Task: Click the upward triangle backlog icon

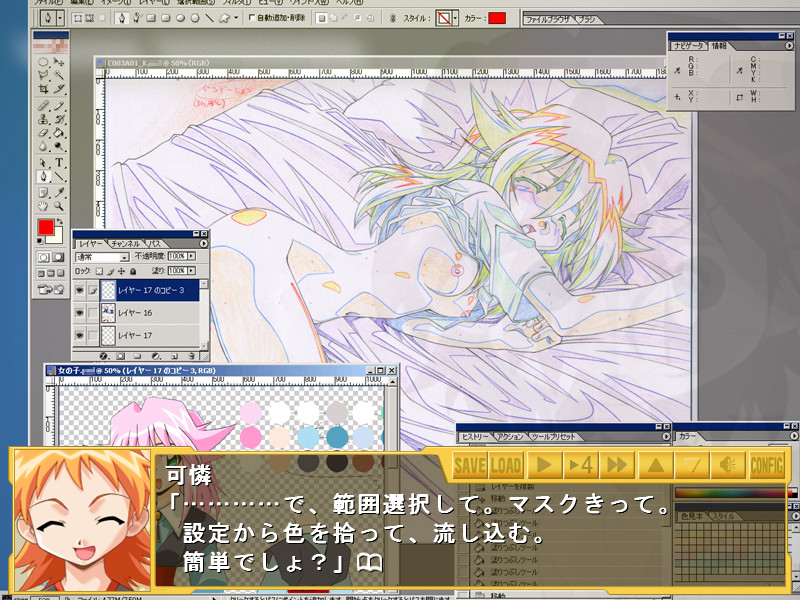Action: pos(654,465)
